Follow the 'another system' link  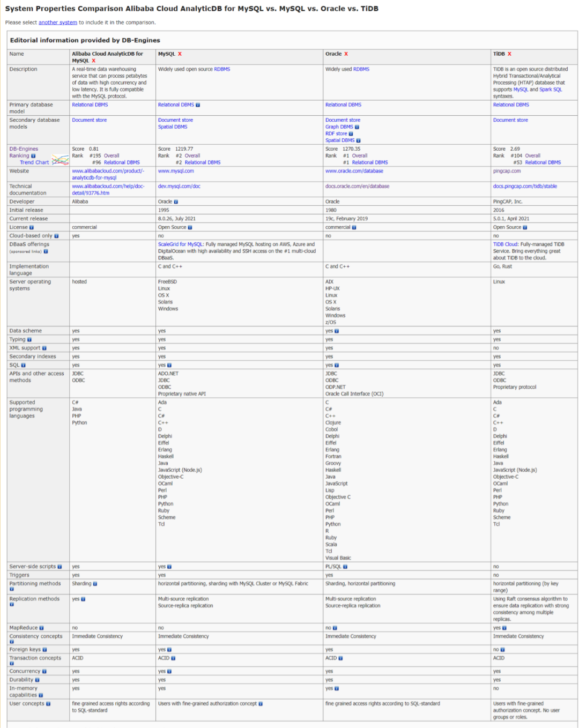coord(58,23)
